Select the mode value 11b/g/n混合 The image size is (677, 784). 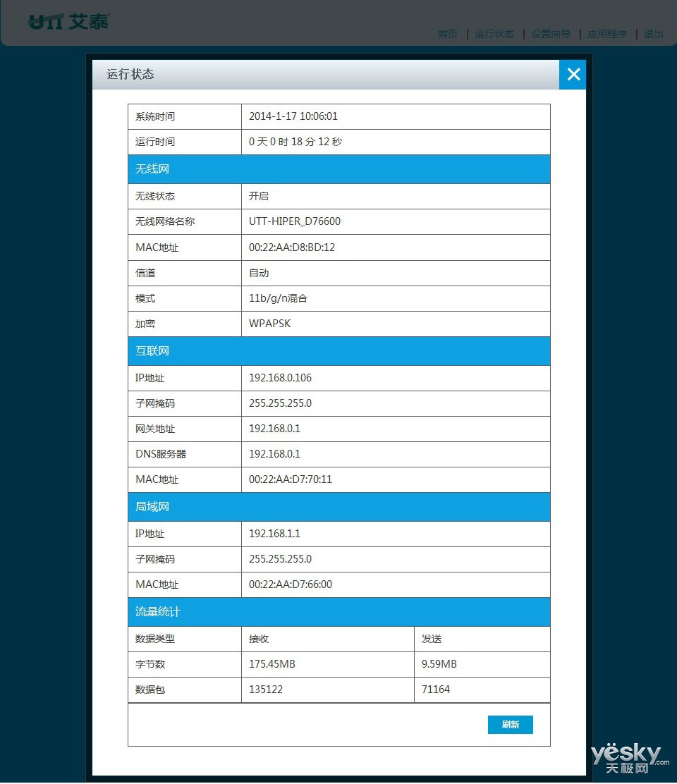pos(278,298)
